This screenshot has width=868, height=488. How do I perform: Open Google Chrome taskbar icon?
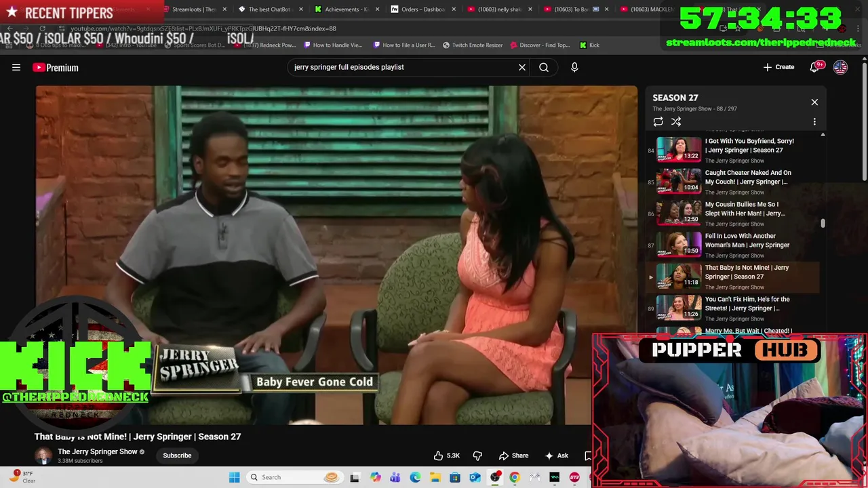pyautogui.click(x=515, y=477)
